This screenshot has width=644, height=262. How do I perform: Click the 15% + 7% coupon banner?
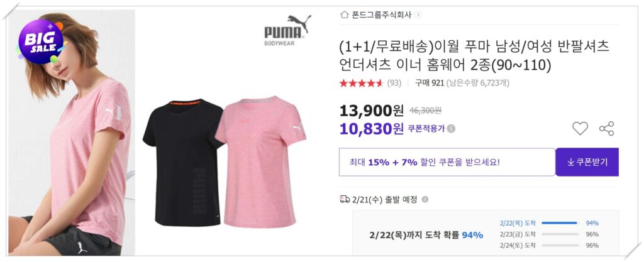(447, 162)
